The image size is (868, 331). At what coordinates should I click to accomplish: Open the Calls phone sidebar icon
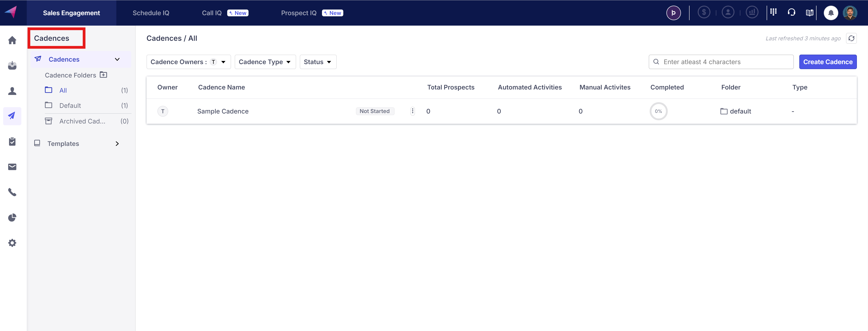12,192
